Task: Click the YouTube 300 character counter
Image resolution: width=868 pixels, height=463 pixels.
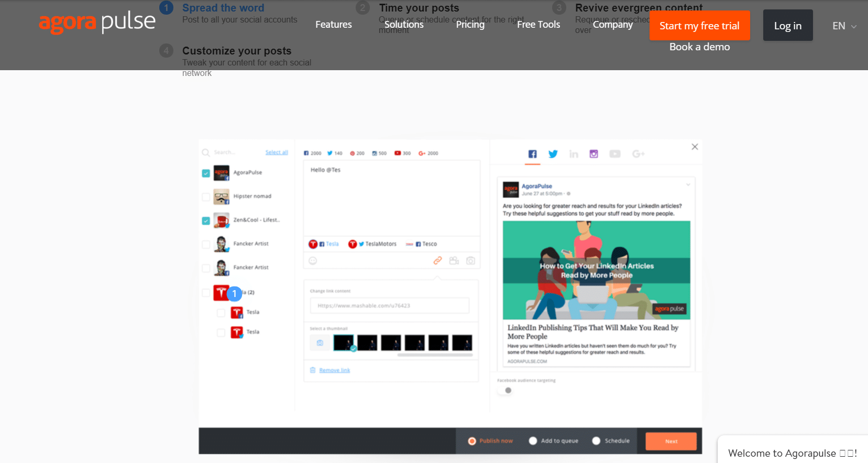Action: (402, 153)
